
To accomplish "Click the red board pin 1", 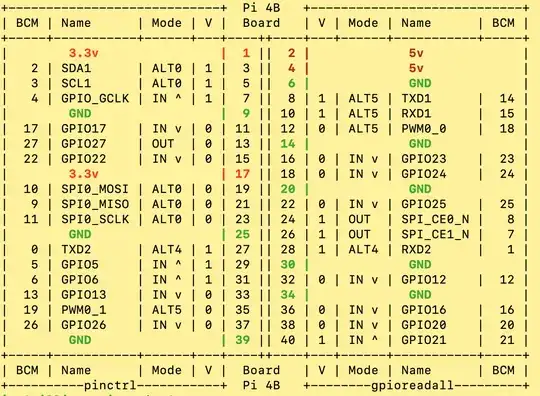I will [x=246, y=53].
